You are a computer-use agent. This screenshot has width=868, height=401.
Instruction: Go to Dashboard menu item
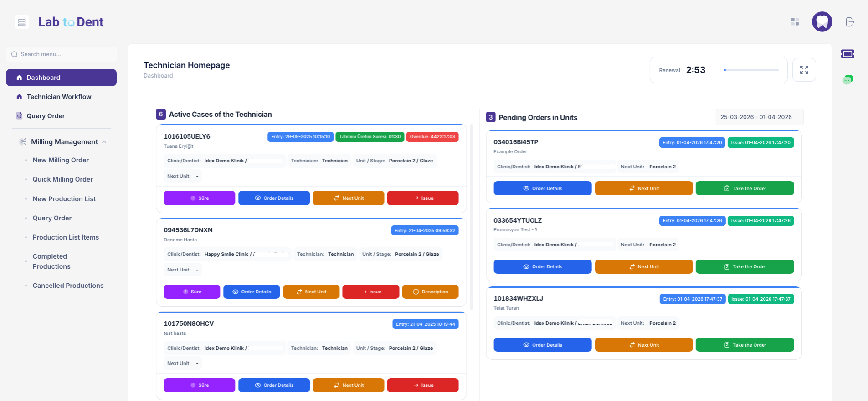click(x=61, y=78)
